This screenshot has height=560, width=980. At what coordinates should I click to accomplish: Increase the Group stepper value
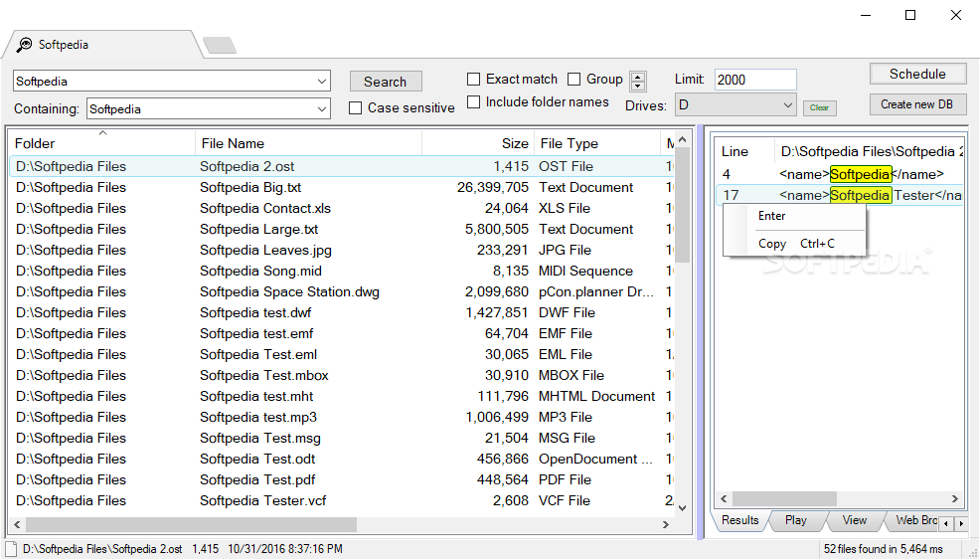click(637, 77)
